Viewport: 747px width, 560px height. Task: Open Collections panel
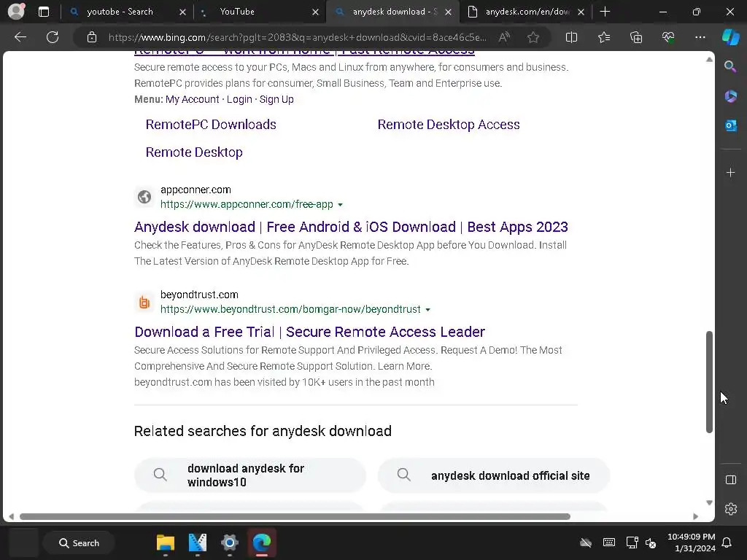tap(636, 37)
